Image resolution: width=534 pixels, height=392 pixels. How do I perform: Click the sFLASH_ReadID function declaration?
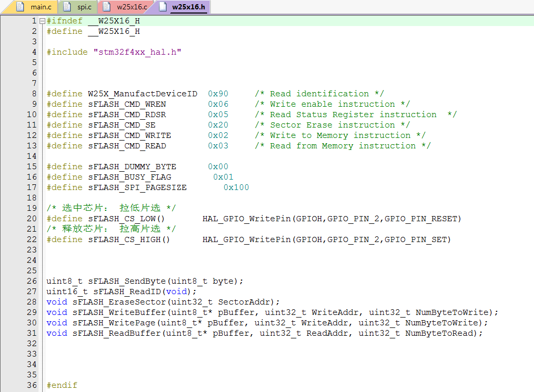(122, 292)
